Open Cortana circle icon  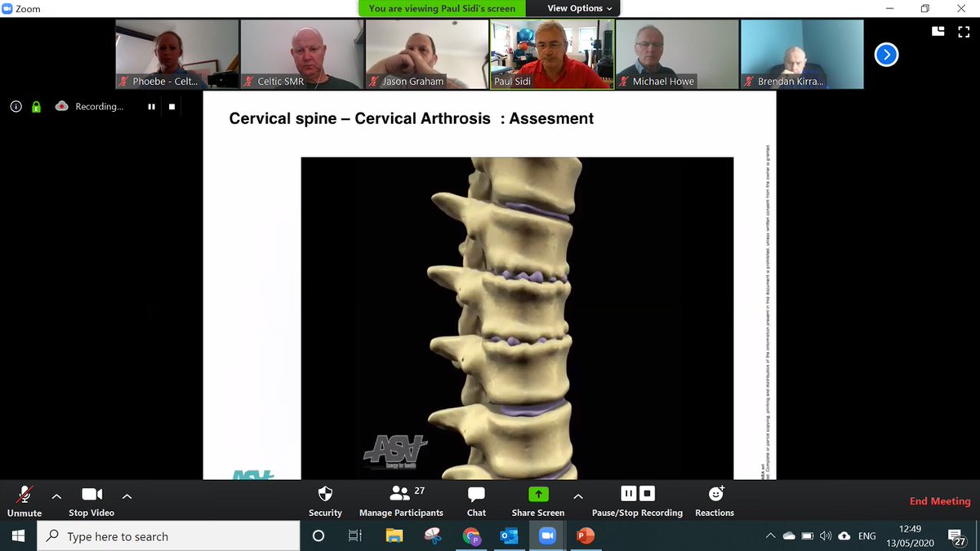pos(318,535)
